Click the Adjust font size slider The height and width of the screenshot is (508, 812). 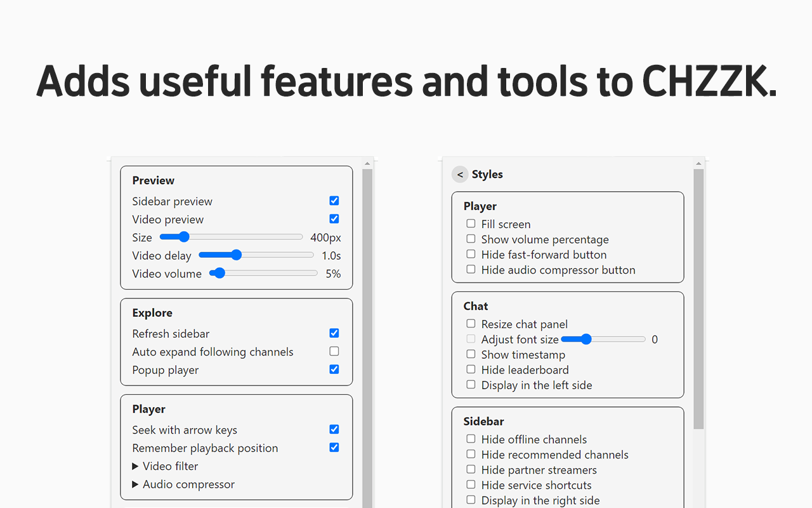603,340
